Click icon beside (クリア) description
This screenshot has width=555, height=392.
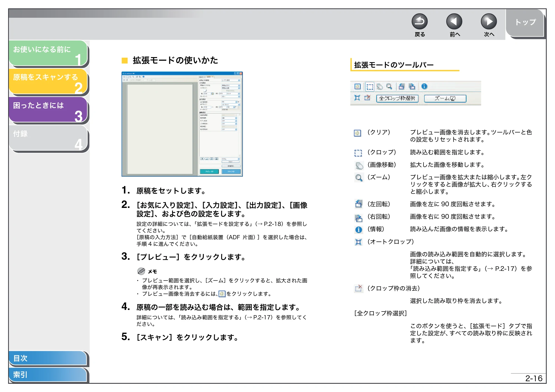tap(357, 133)
